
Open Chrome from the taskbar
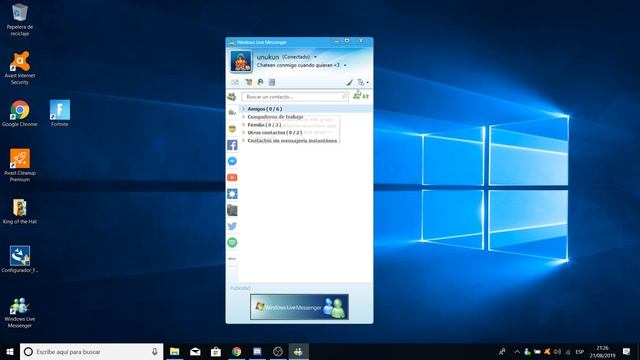pos(236,351)
